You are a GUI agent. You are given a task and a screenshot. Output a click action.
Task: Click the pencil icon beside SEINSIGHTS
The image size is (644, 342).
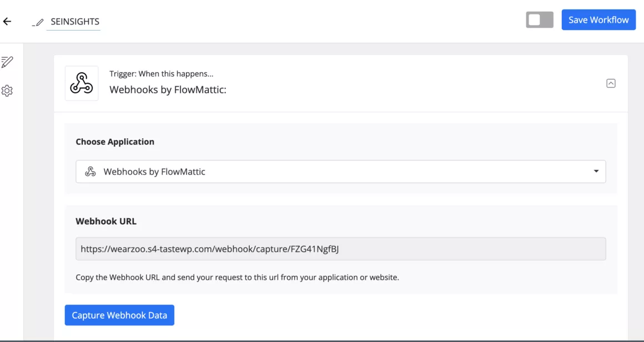(x=38, y=22)
